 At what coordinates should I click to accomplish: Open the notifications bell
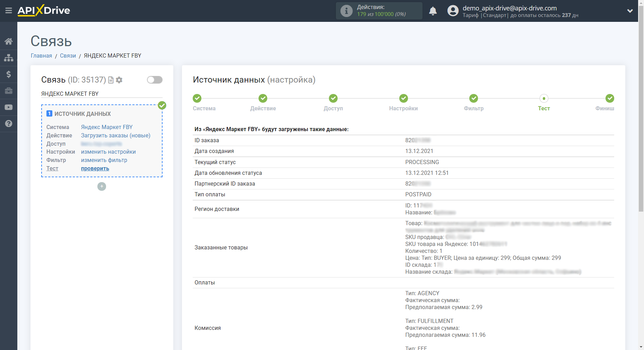[x=433, y=11]
